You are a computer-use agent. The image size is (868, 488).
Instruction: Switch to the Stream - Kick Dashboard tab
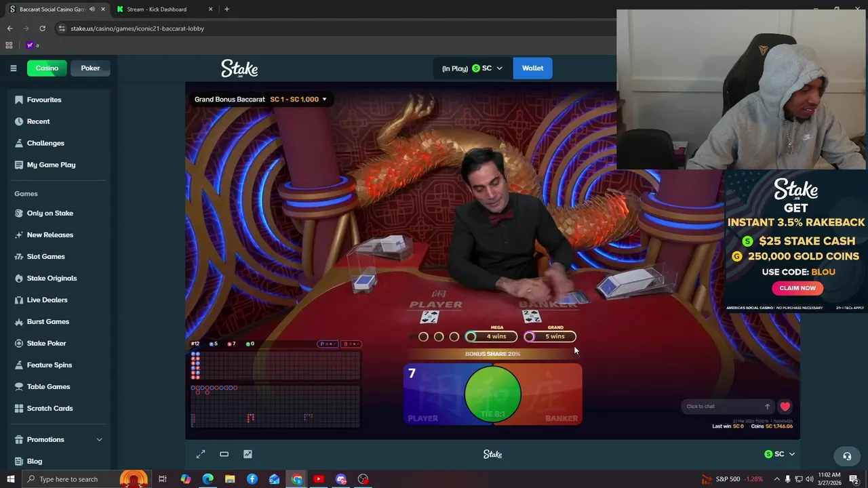[x=163, y=9]
